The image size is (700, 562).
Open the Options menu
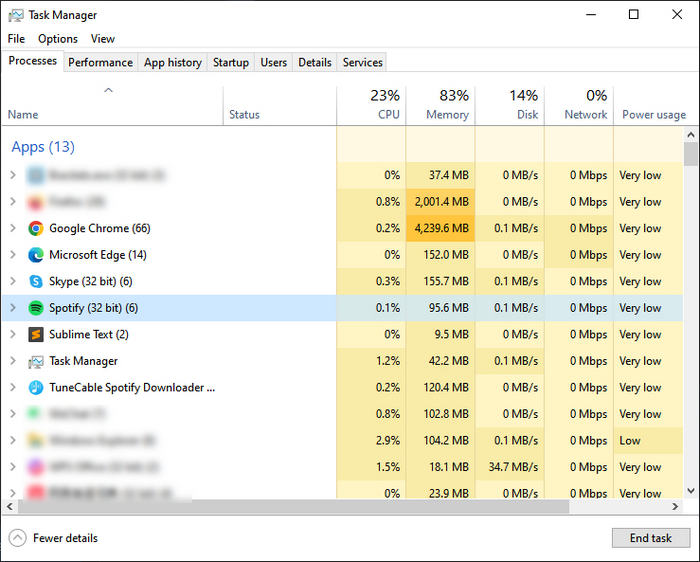58,39
